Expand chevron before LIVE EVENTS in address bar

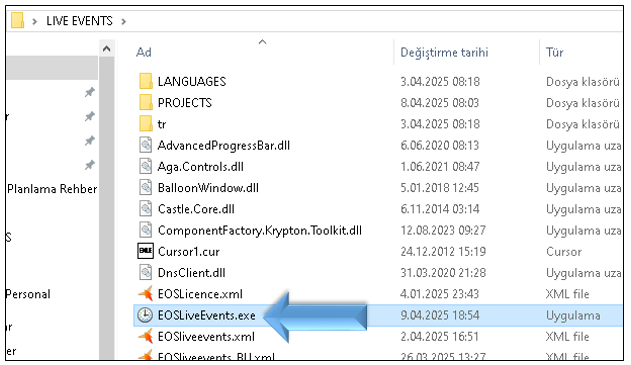[35, 21]
